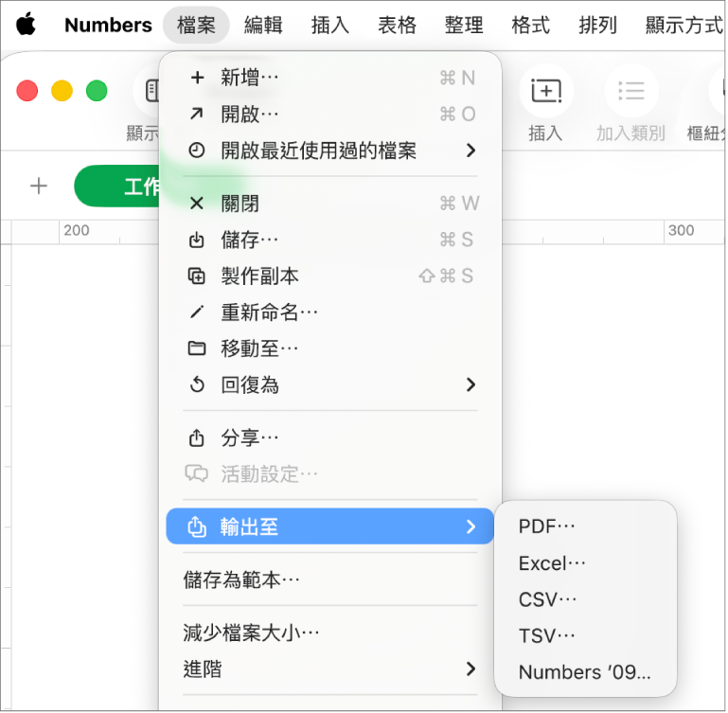
Task: Click the 300 mark on the ruler
Action: (x=681, y=230)
